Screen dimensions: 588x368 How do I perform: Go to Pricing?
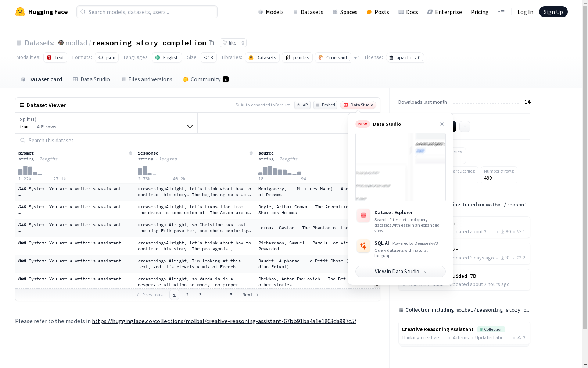click(x=480, y=12)
